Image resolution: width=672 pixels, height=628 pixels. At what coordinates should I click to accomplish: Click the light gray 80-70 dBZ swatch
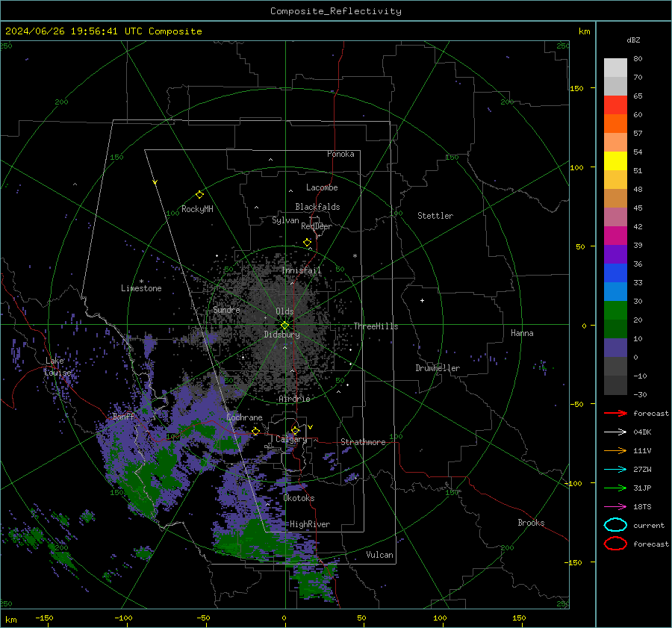click(x=615, y=68)
